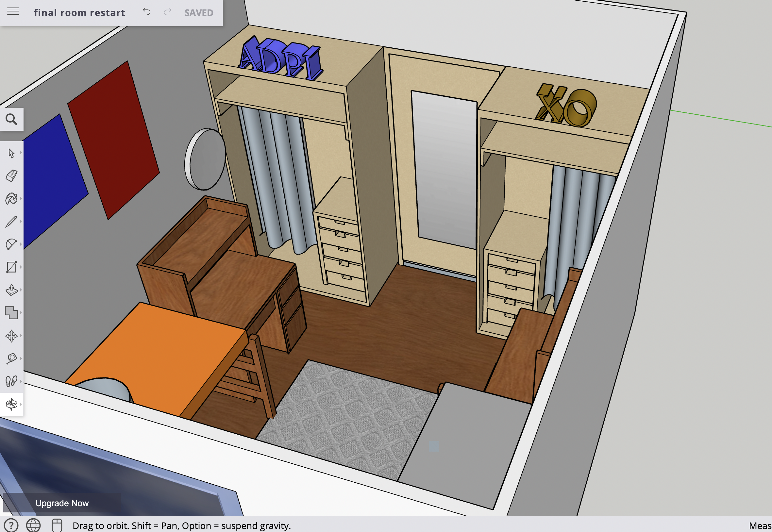The image size is (772, 532).
Task: Open the hamburger main menu
Action: pyautogui.click(x=13, y=12)
